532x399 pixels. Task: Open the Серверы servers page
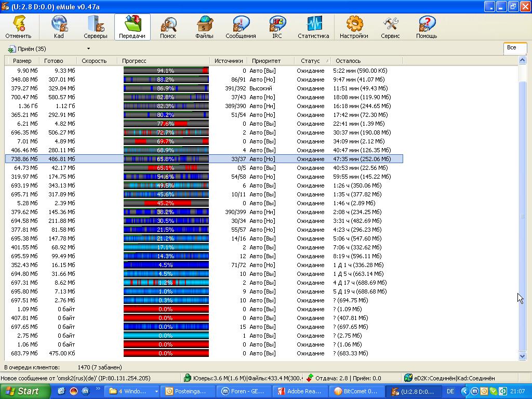click(96, 27)
